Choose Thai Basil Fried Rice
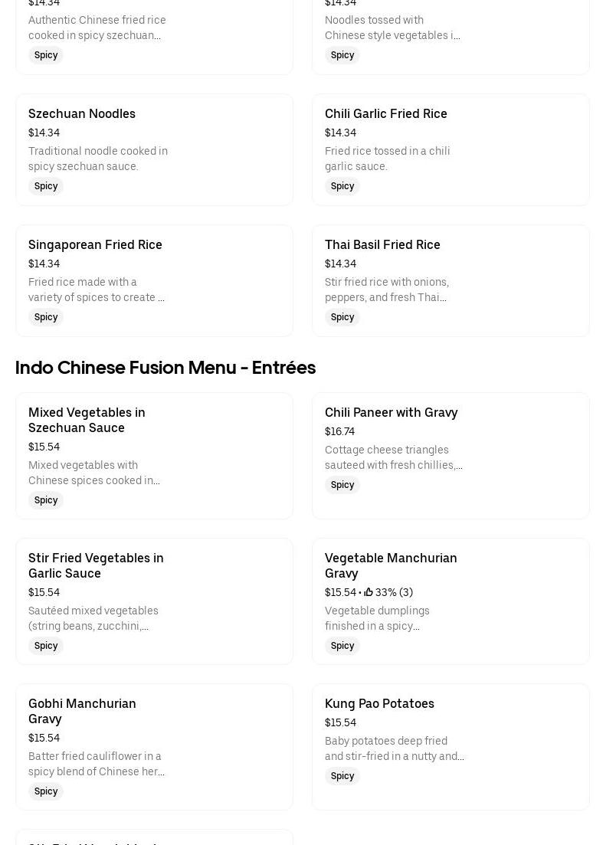The width and height of the screenshot is (616, 845). point(382,244)
